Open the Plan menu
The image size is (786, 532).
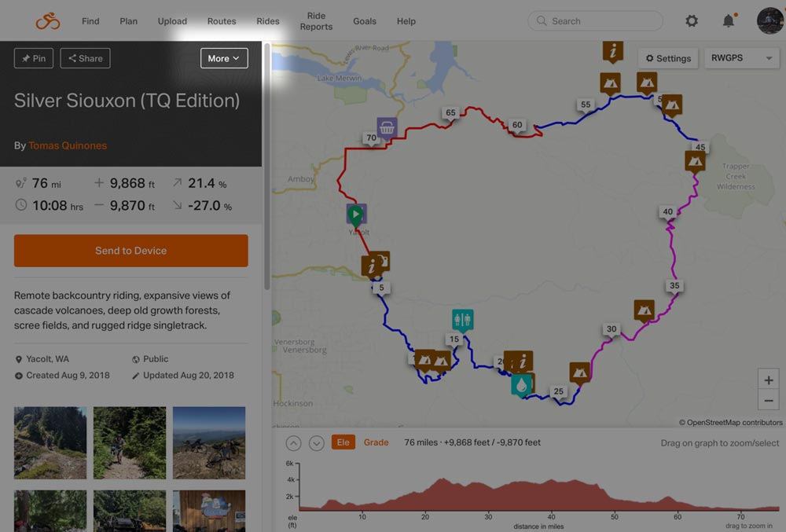point(128,21)
